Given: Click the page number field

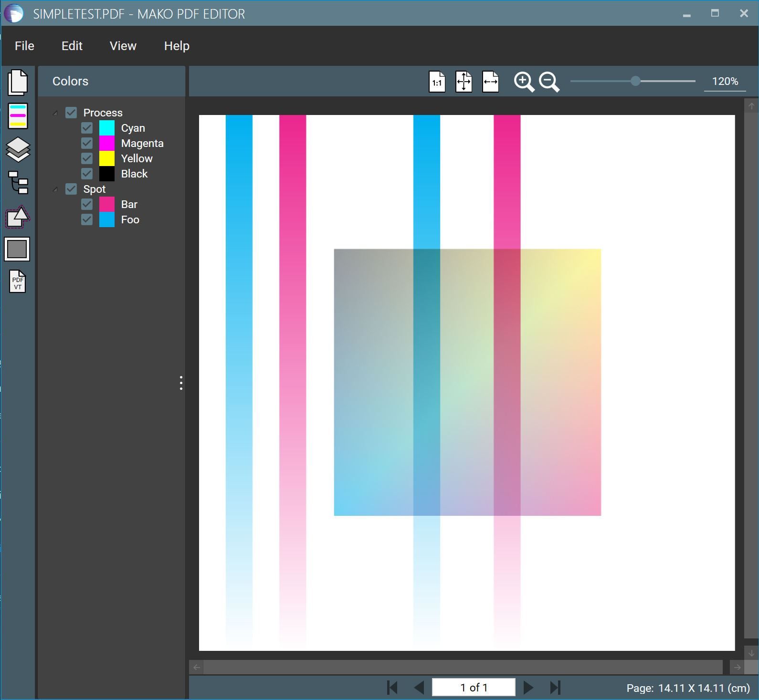Looking at the screenshot, I should tap(473, 688).
